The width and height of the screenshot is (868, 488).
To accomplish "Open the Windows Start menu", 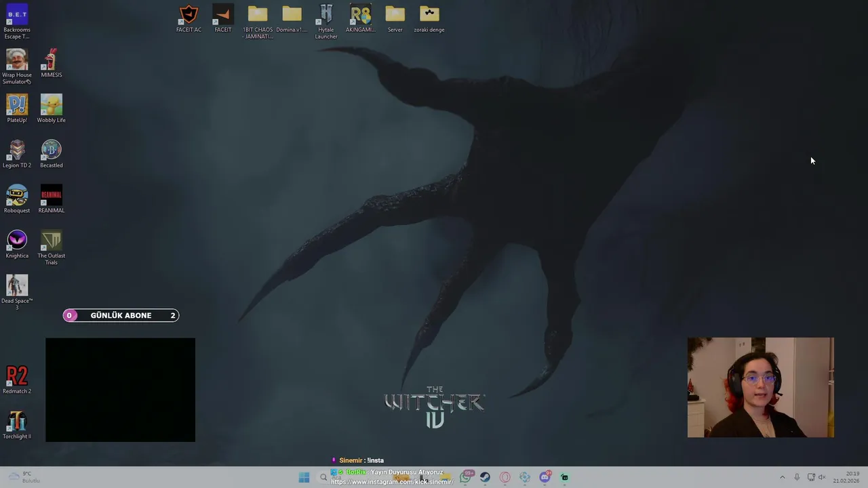I will (304, 477).
